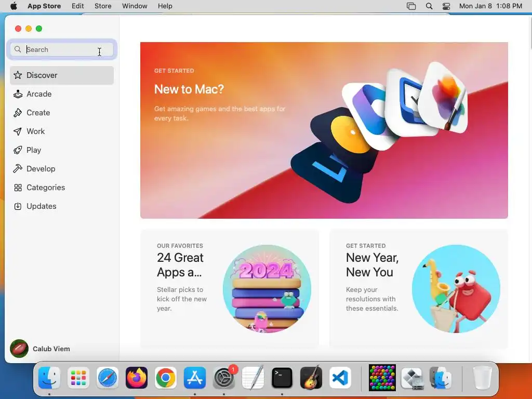532x399 pixels.
Task: Open TextEdit from the Dock
Action: [x=253, y=378]
